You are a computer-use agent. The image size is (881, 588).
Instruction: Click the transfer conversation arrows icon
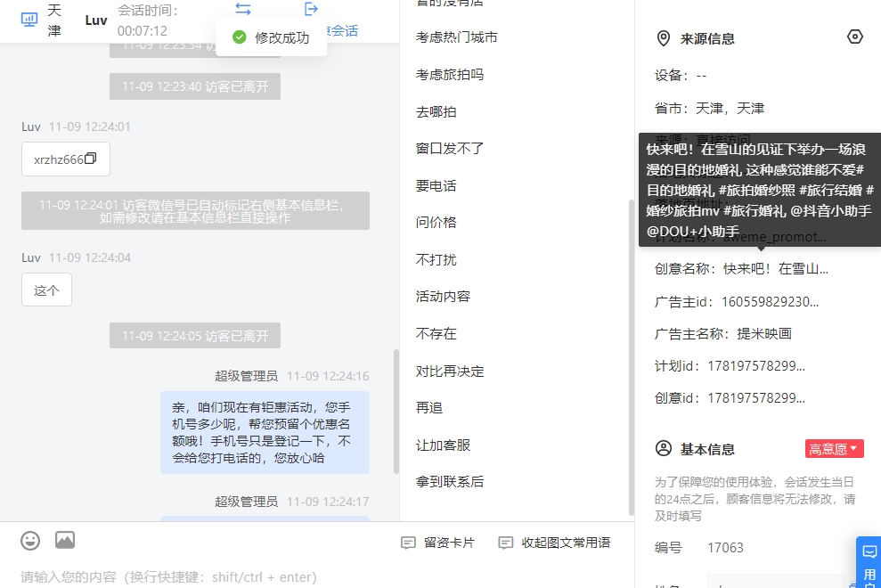[243, 9]
